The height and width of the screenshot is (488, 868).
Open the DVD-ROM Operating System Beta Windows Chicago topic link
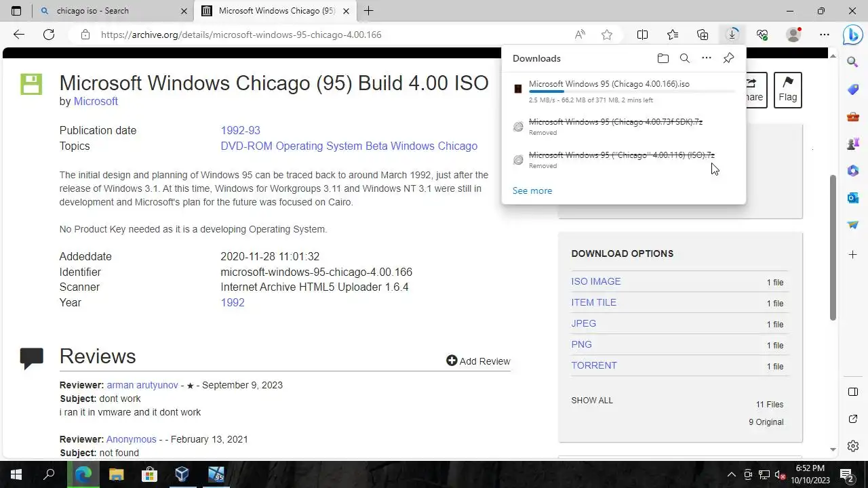tap(349, 146)
